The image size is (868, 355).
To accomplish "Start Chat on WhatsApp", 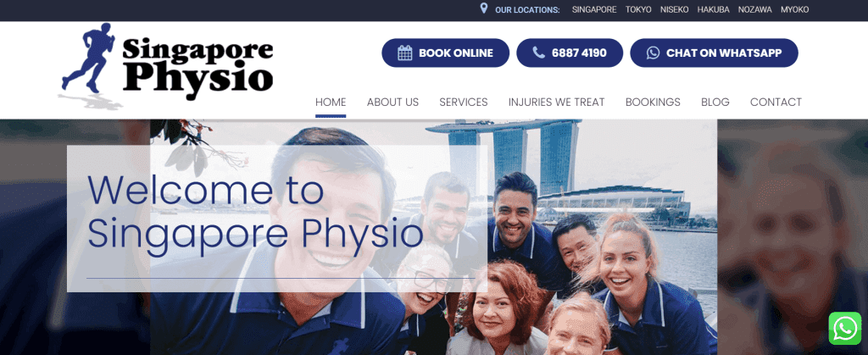I will 714,53.
